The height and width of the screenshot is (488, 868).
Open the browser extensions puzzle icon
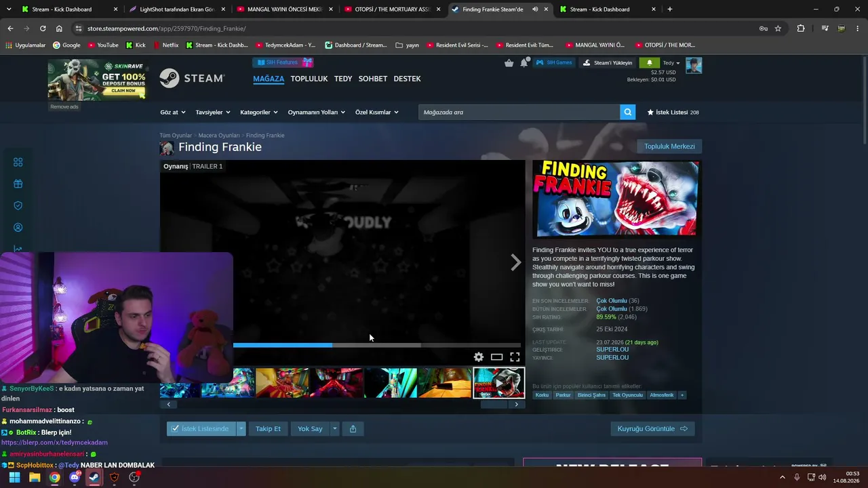click(x=801, y=28)
